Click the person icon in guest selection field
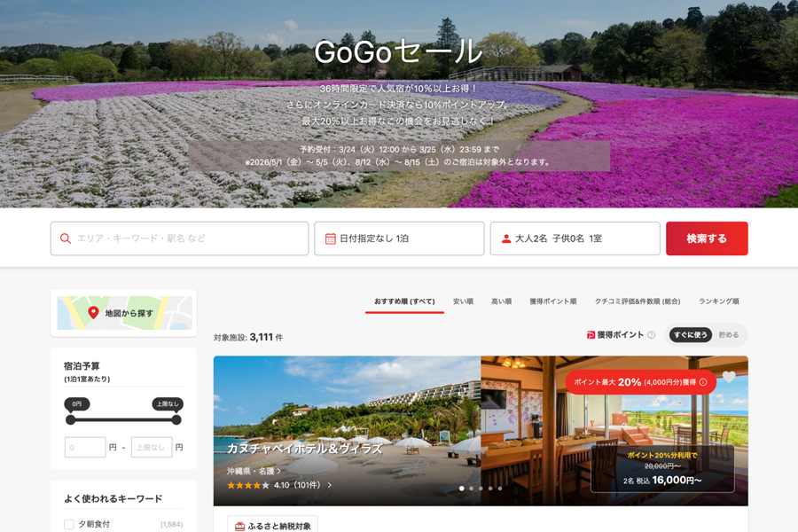Viewport: 798px width, 532px height. click(505, 238)
